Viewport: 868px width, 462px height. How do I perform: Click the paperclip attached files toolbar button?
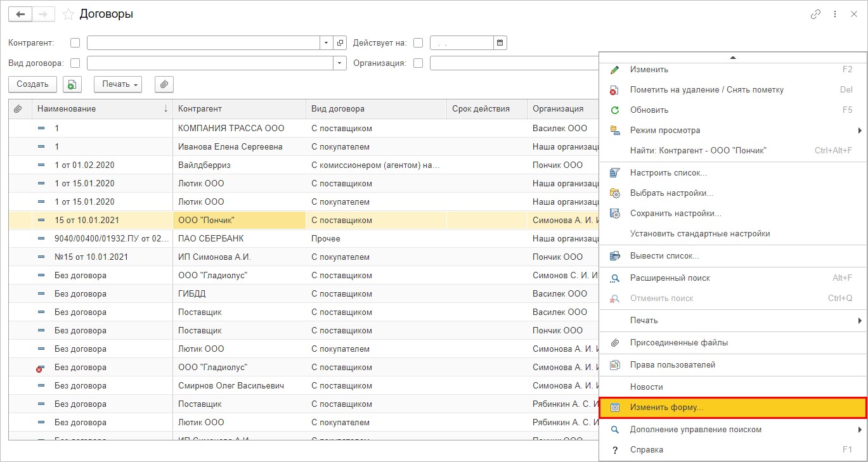coord(164,84)
